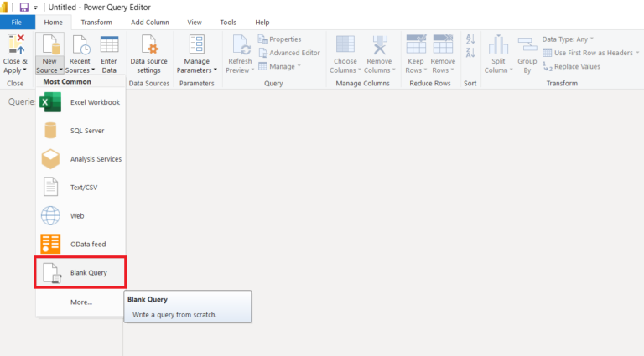Viewport: 644px width, 356px height.
Task: Expand the Manage query dropdown
Action: point(280,66)
